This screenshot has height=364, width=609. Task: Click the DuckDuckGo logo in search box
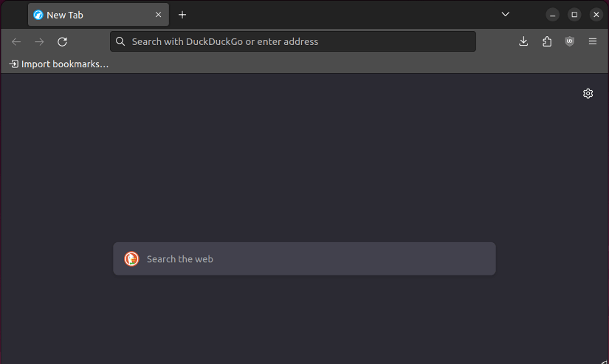click(x=131, y=258)
